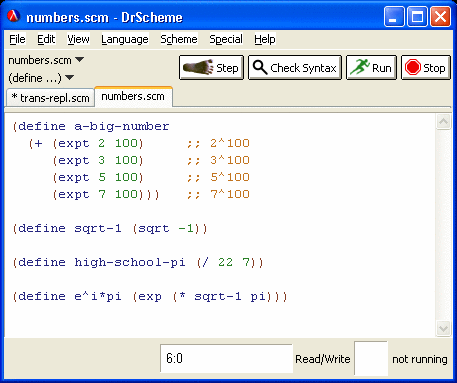Click the 6:0 cursor position field
The width and height of the screenshot is (457, 383).
click(x=226, y=358)
